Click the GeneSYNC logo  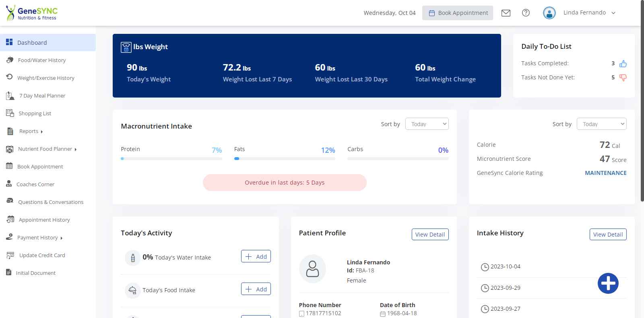pyautogui.click(x=32, y=13)
